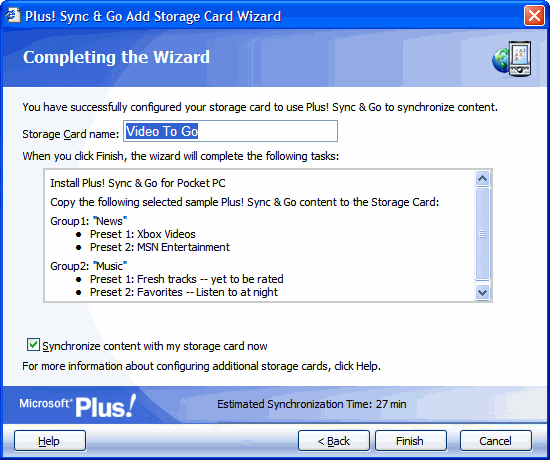Open Help for the wizard
The width and height of the screenshot is (550, 460).
[x=49, y=441]
